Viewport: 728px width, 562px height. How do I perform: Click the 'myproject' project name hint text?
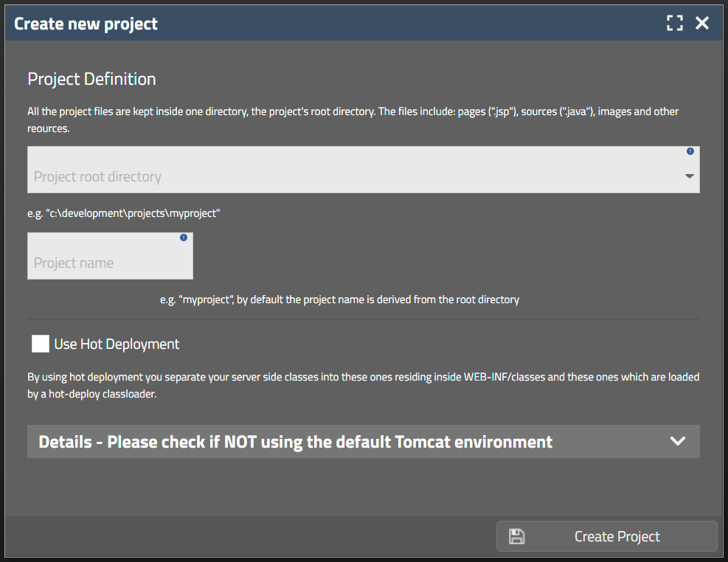(x=339, y=299)
